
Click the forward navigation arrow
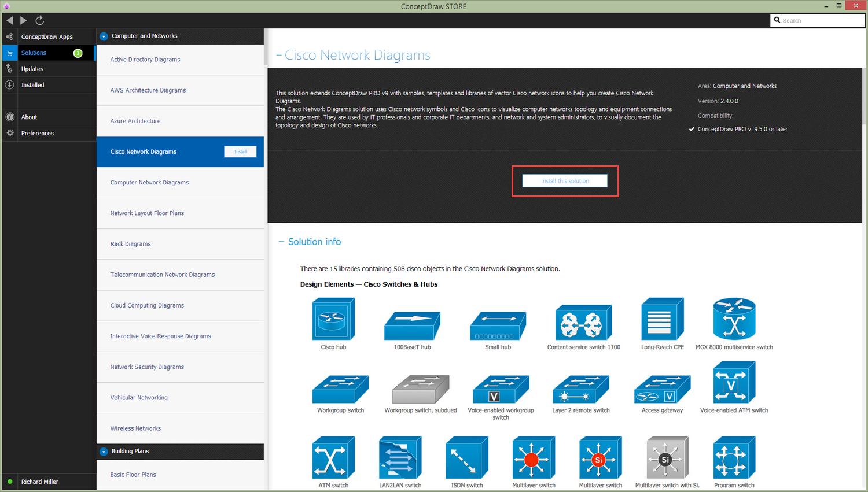click(24, 20)
